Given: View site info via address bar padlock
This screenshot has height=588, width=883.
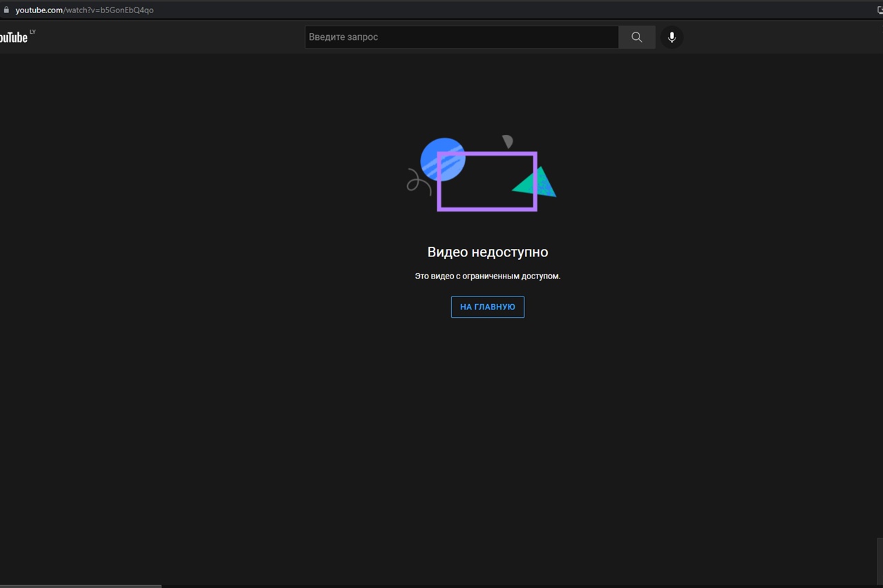Looking at the screenshot, I should pos(6,10).
